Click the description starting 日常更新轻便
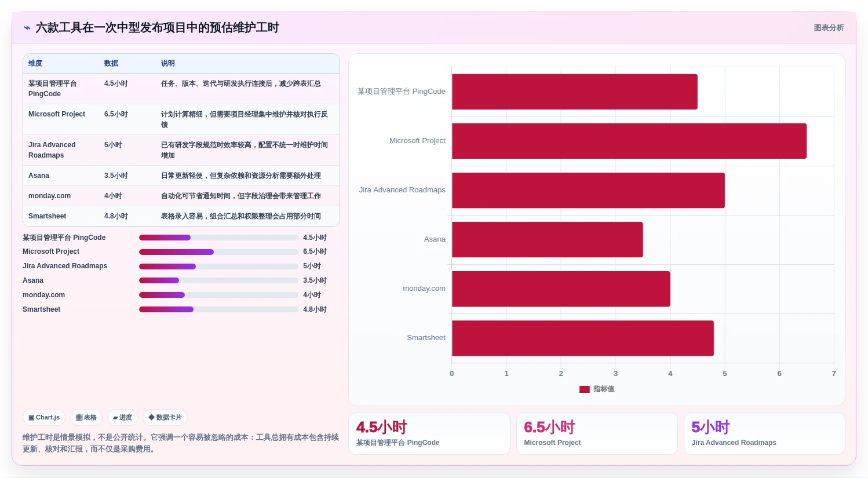The image size is (868, 478). point(241,176)
